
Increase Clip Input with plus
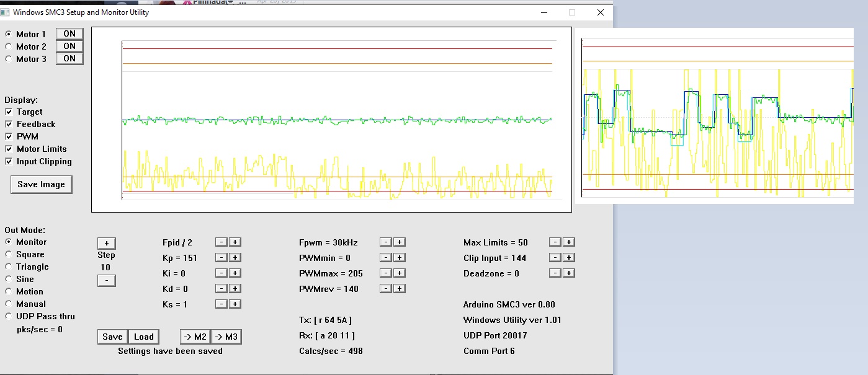569,258
